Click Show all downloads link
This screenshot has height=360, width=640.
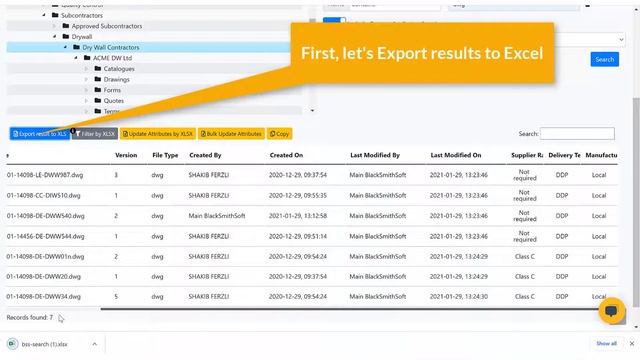pyautogui.click(x=606, y=343)
